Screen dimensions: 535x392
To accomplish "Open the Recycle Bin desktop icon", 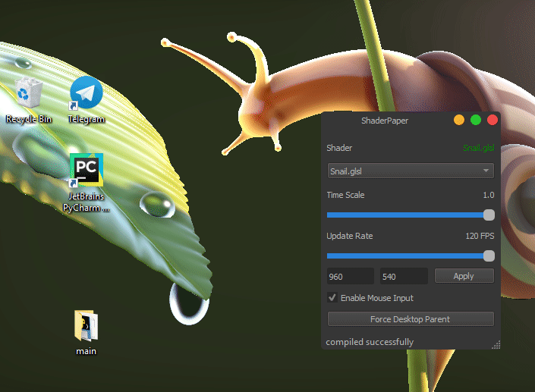I will coord(29,94).
